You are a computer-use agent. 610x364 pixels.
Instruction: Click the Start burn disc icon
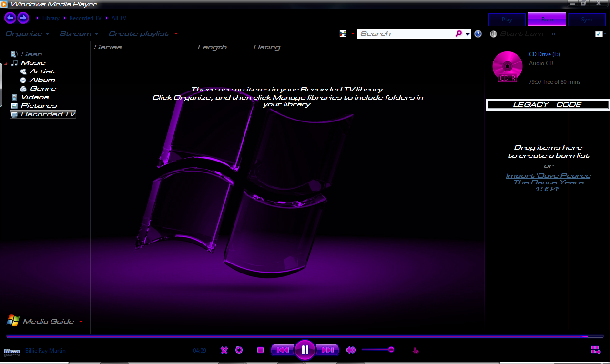[493, 34]
